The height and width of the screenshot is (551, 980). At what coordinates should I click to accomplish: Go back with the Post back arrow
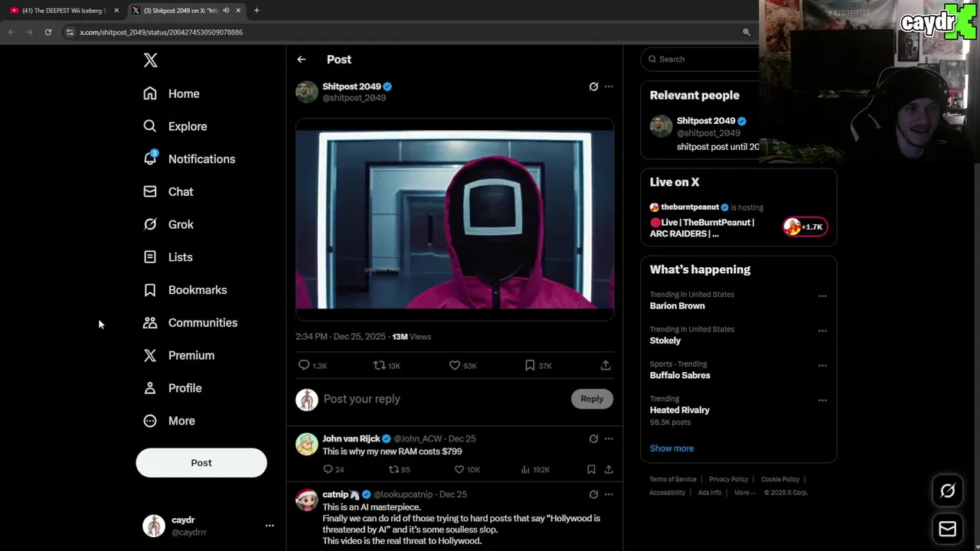coord(302,59)
